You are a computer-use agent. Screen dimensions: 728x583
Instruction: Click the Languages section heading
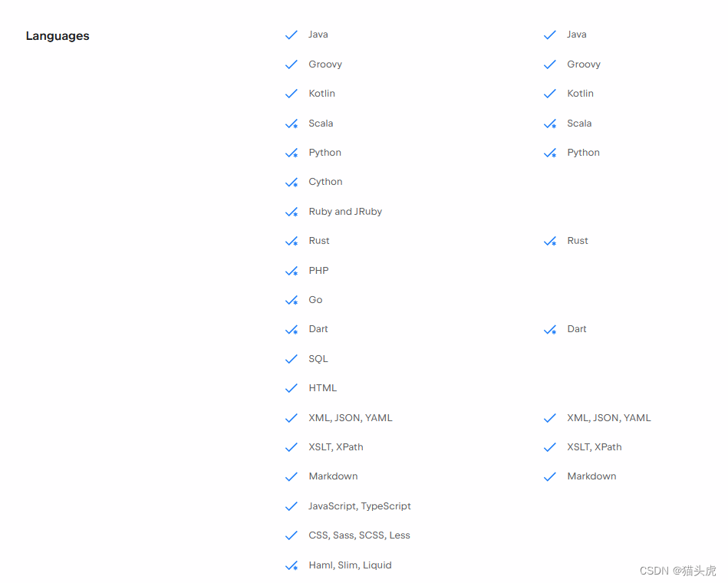pos(58,36)
